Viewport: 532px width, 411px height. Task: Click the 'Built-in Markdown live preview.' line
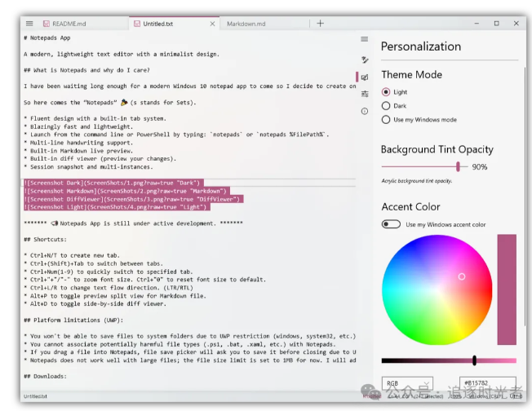pyautogui.click(x=78, y=151)
